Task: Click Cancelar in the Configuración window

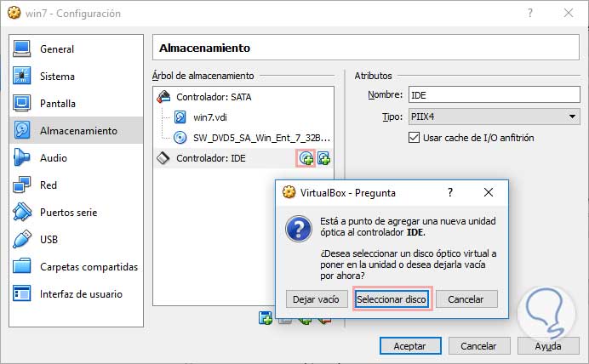Action: click(x=479, y=346)
